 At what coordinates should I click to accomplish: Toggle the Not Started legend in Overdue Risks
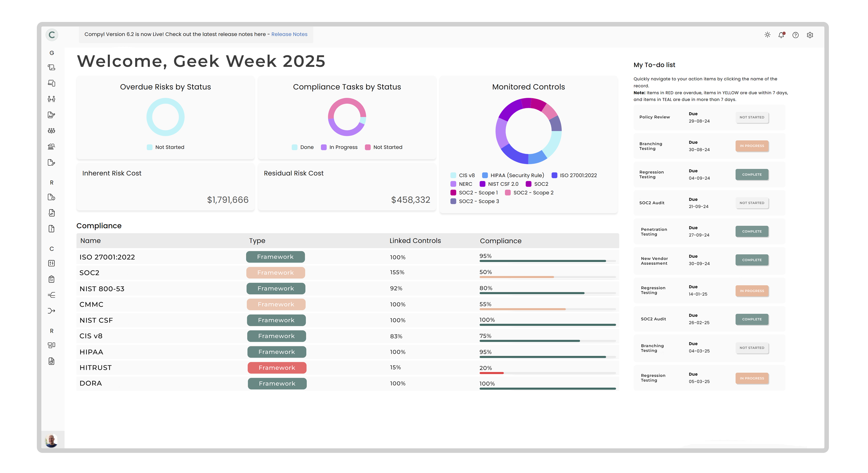165,147
